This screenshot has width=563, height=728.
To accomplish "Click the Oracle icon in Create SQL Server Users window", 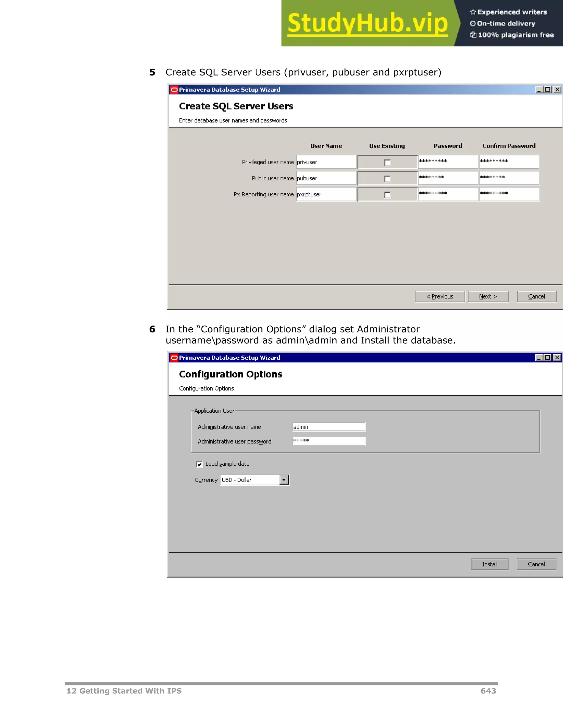I will [x=174, y=90].
